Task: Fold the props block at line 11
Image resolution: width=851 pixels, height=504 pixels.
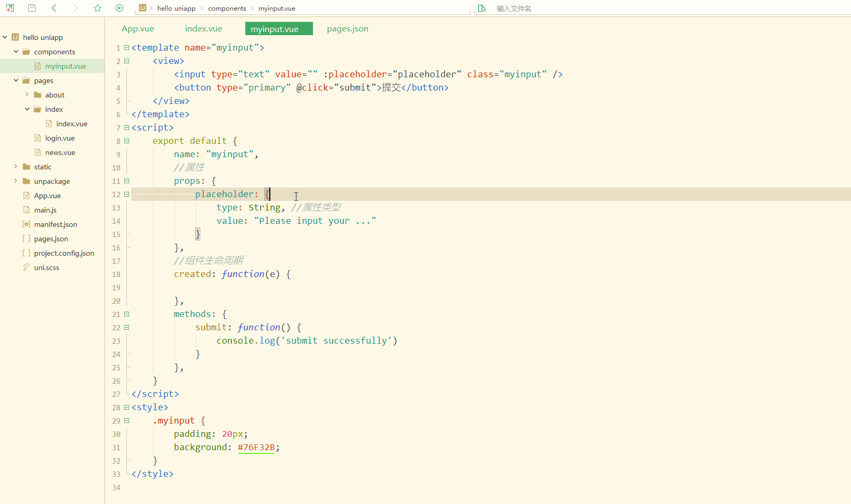Action: pos(127,181)
